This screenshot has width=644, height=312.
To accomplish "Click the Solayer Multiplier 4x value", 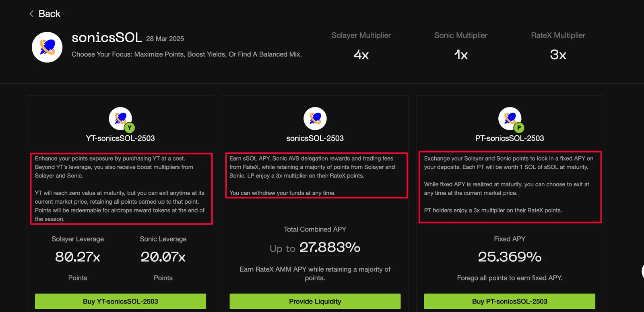I will point(361,55).
